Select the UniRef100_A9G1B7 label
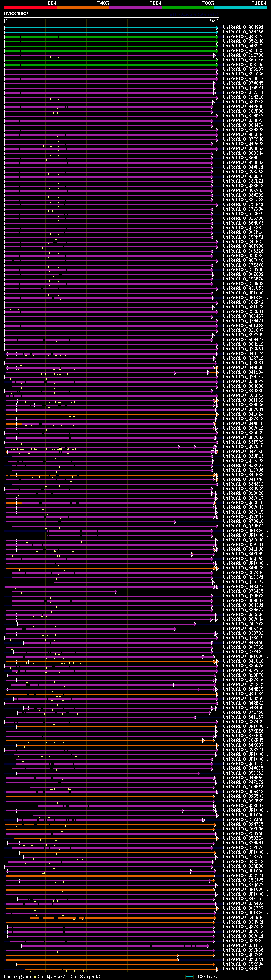The height and width of the screenshot is (980, 271). (x=243, y=69)
